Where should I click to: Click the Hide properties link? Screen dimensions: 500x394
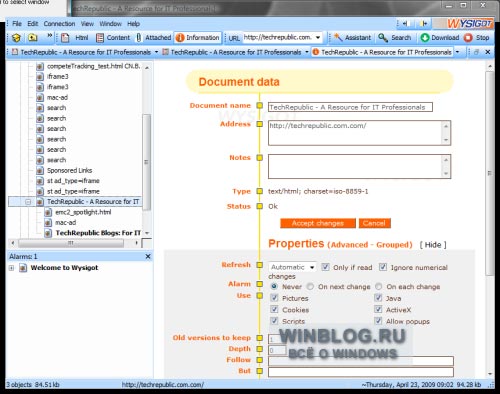(x=433, y=245)
